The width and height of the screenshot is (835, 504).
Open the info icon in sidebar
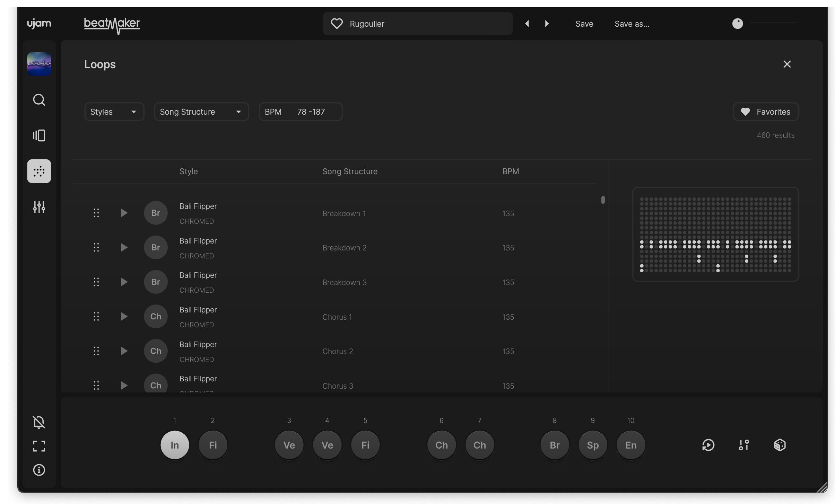tap(39, 470)
